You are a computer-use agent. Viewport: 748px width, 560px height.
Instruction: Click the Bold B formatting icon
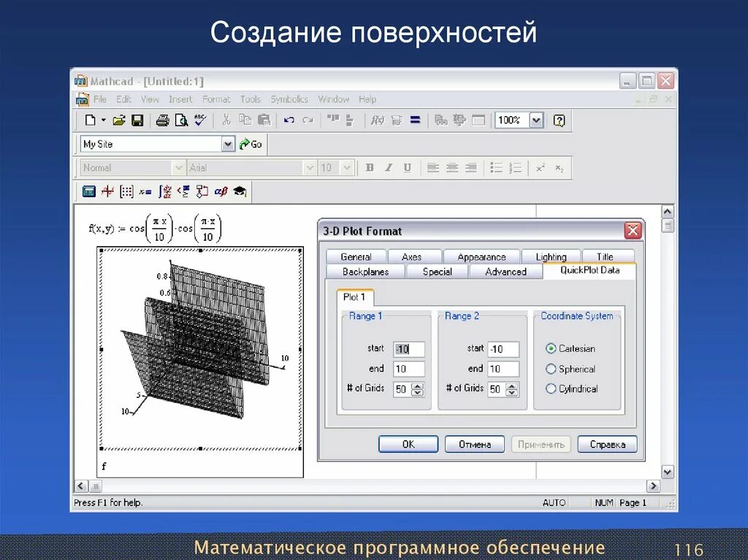[x=369, y=168]
